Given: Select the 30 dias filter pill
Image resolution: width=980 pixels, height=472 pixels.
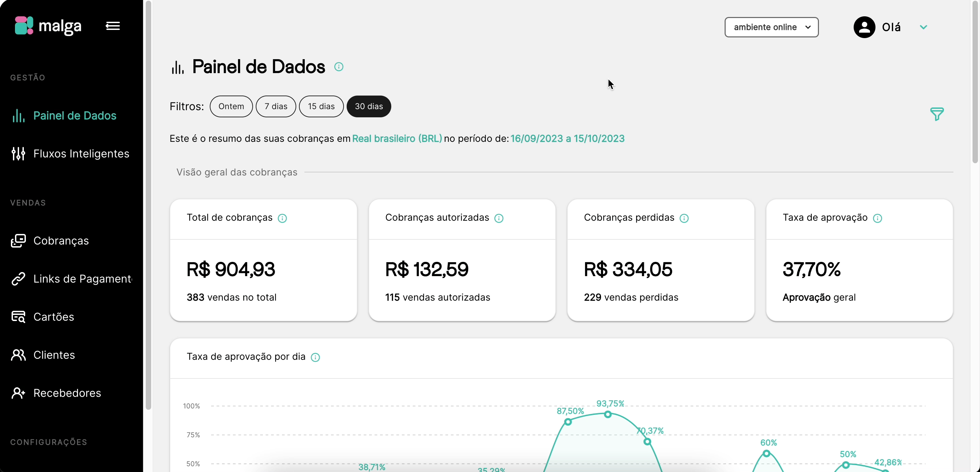Looking at the screenshot, I should (x=369, y=106).
